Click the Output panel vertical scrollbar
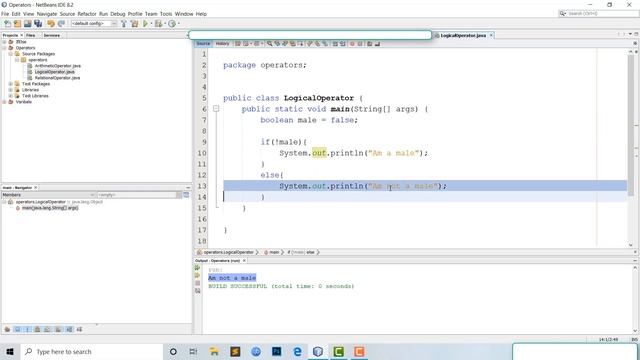 [635, 299]
